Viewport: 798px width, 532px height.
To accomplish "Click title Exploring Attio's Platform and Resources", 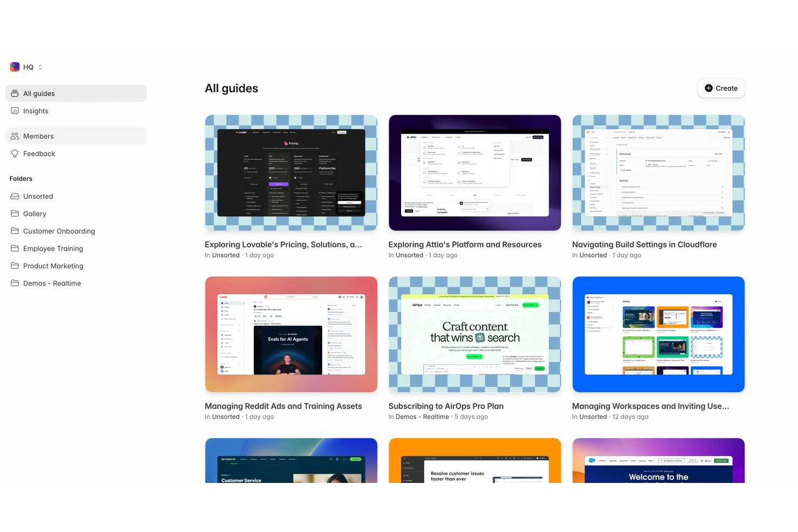I will (465, 244).
